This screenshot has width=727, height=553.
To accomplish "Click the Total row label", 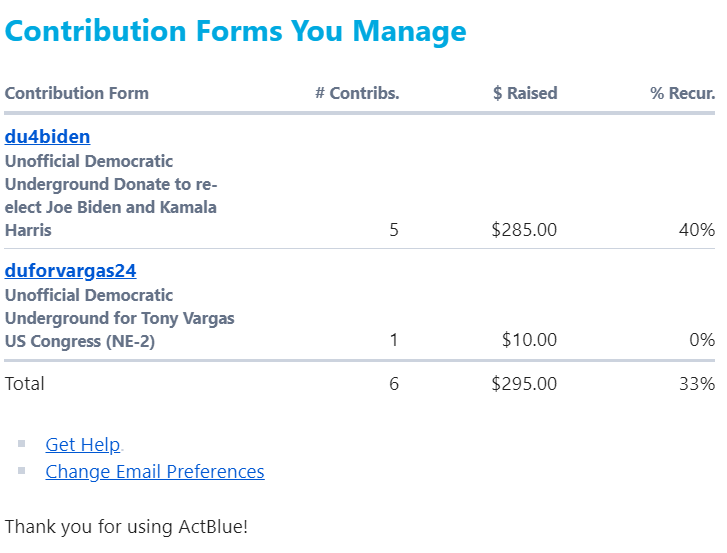I will coord(25,384).
